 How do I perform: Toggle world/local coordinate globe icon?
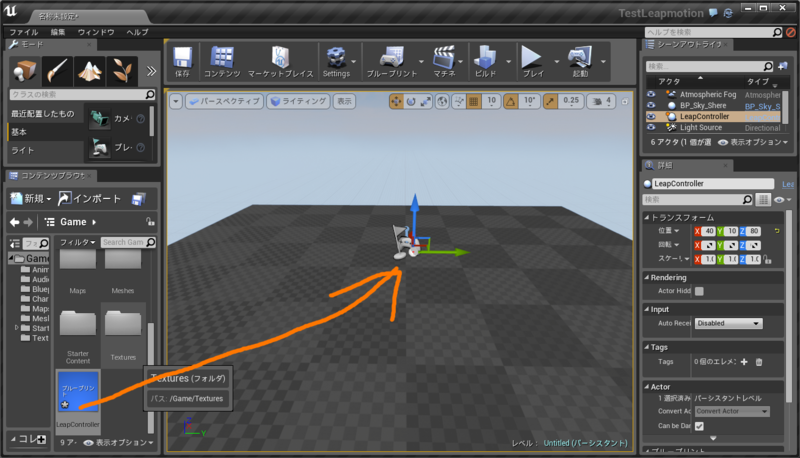coord(442,101)
